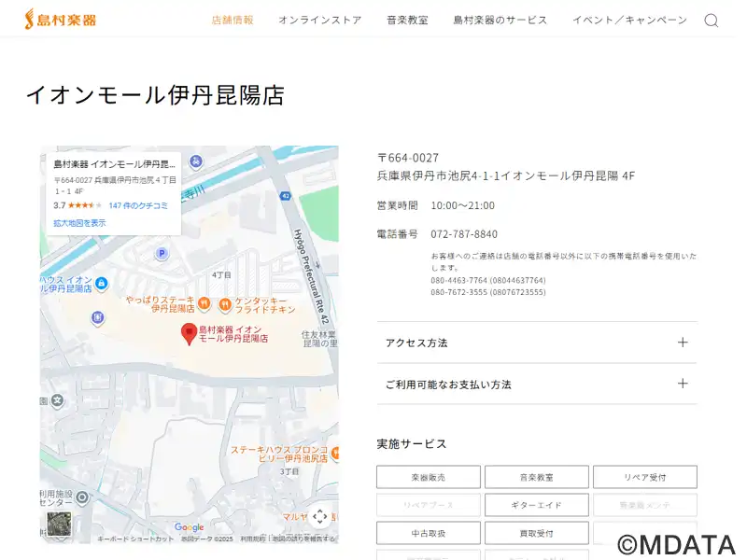Click the parking P marker on map
This screenshot has height=560, width=747.
pos(162,253)
